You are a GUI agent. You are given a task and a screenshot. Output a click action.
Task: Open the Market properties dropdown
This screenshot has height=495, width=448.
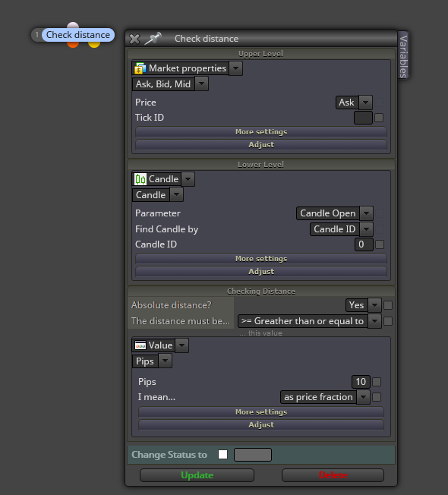pos(236,68)
